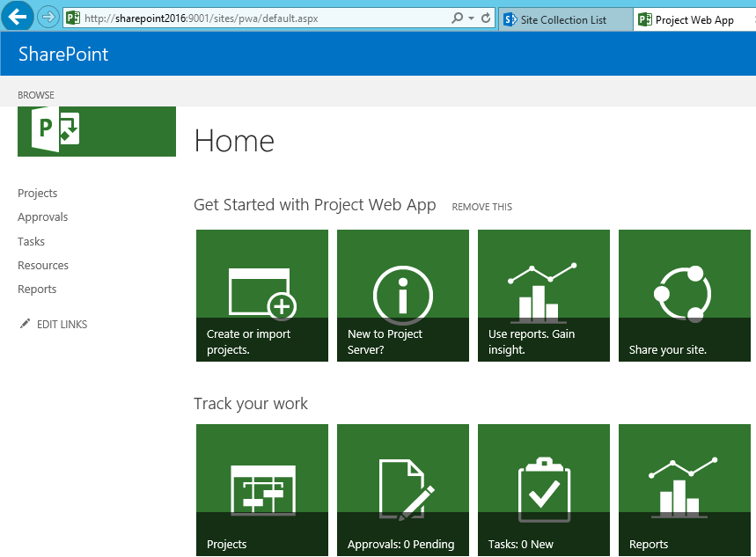
Task: Click the 'Projects' tile caption
Action: tap(226, 545)
